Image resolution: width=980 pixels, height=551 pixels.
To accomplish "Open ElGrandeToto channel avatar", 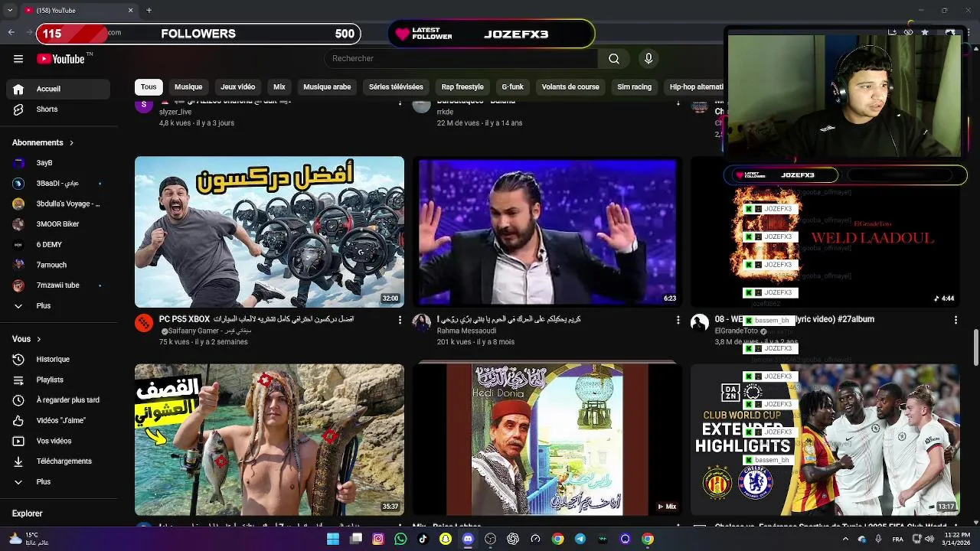I will pos(700,323).
